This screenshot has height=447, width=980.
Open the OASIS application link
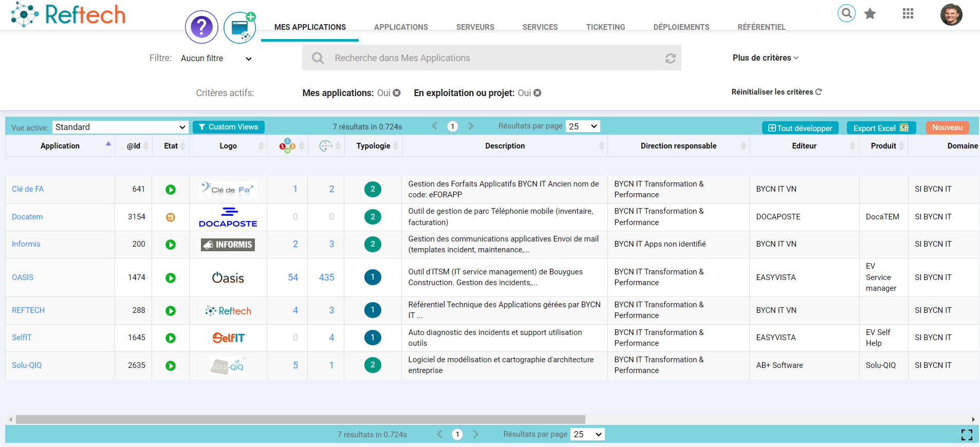point(23,277)
